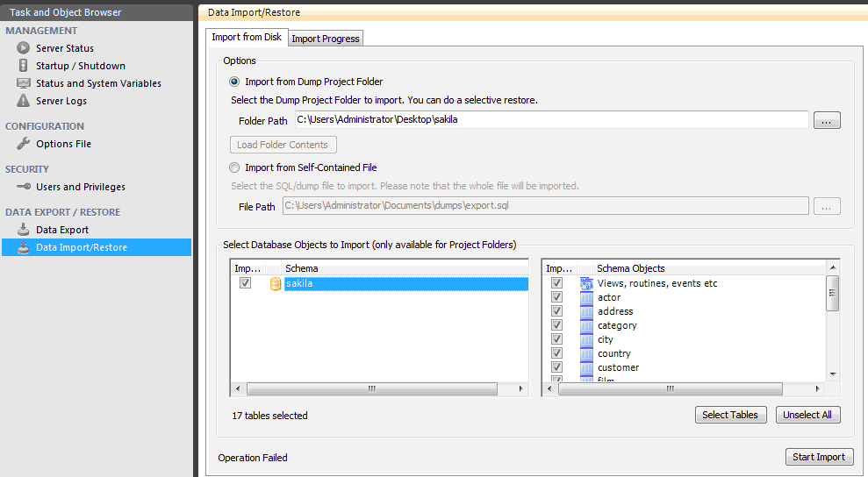Click the Server Status play icon

pos(23,48)
